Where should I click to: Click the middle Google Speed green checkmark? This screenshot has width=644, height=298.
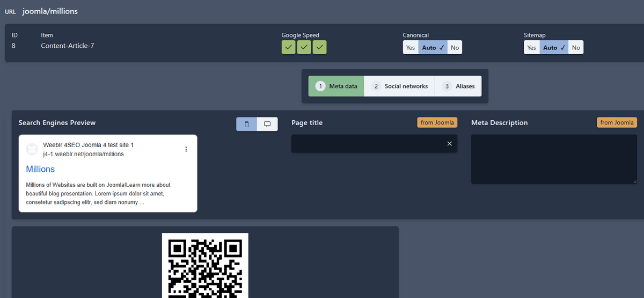click(x=304, y=47)
